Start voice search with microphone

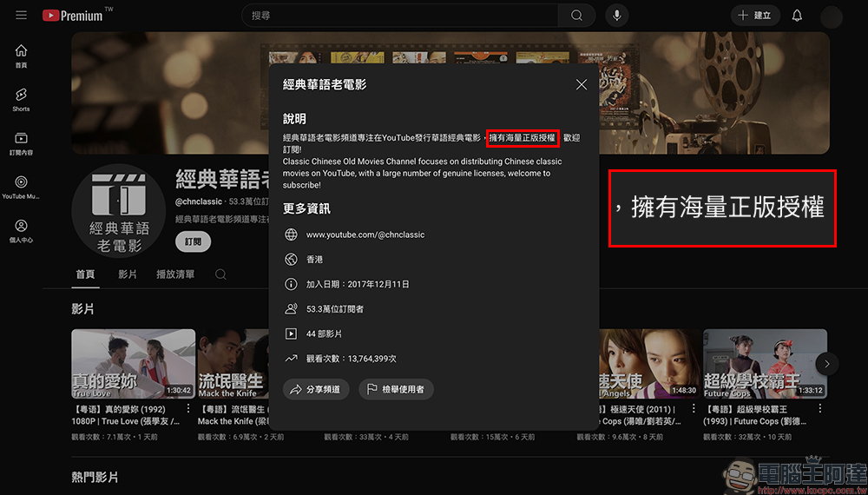(x=616, y=16)
